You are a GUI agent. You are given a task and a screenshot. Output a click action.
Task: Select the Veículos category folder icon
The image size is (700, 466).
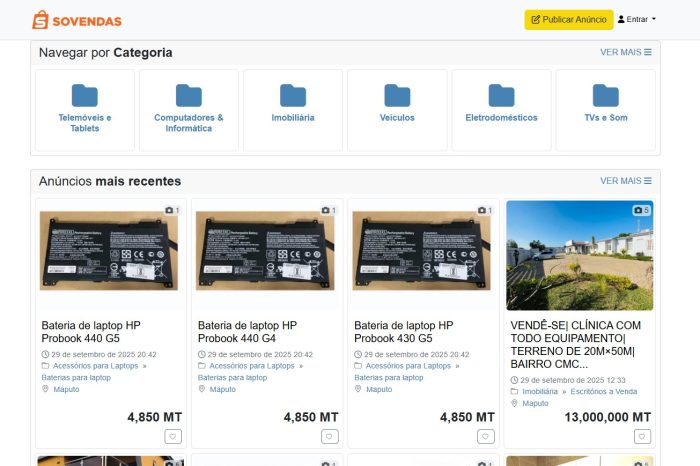[397, 95]
